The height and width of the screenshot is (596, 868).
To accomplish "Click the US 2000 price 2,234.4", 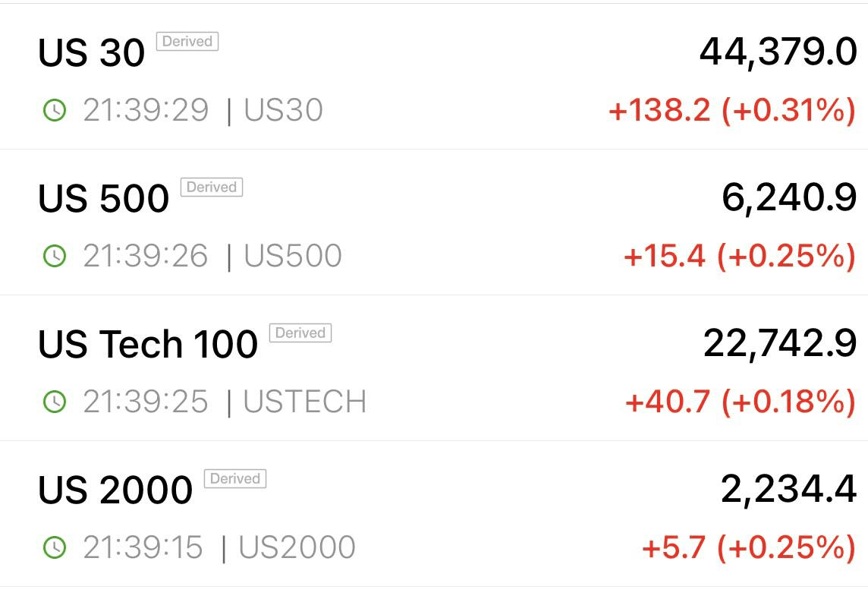I will [x=789, y=490].
